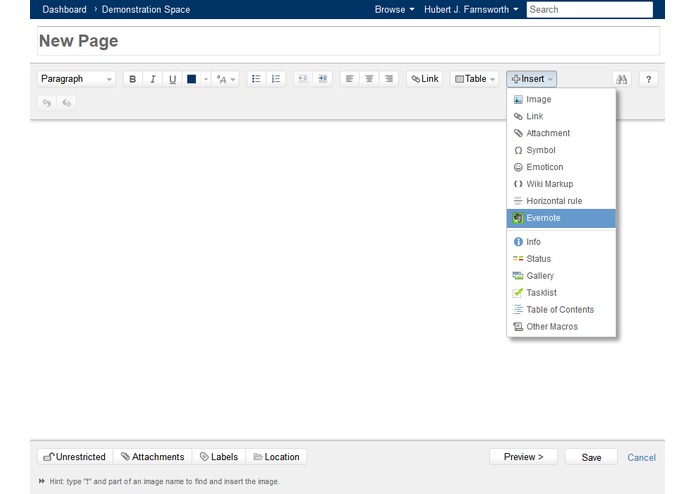Viewport: 695px width, 494px height.
Task: Open the Table dropdown menu
Action: click(475, 79)
